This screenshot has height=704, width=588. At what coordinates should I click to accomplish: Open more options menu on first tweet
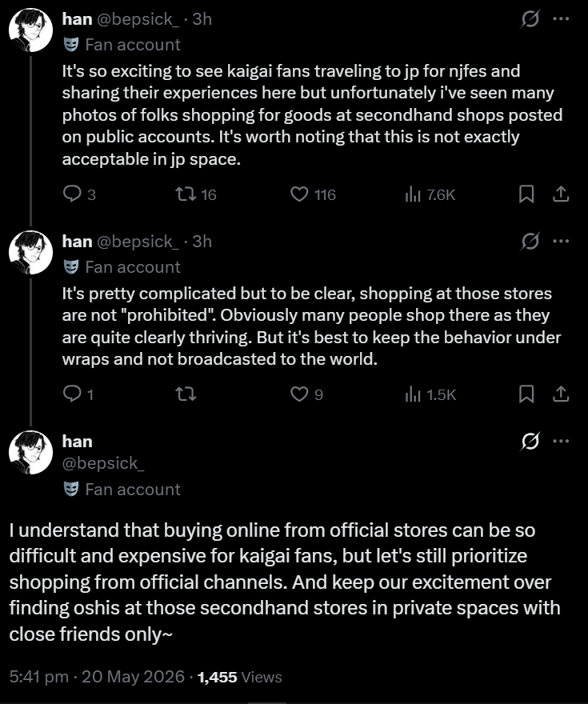coord(561,19)
